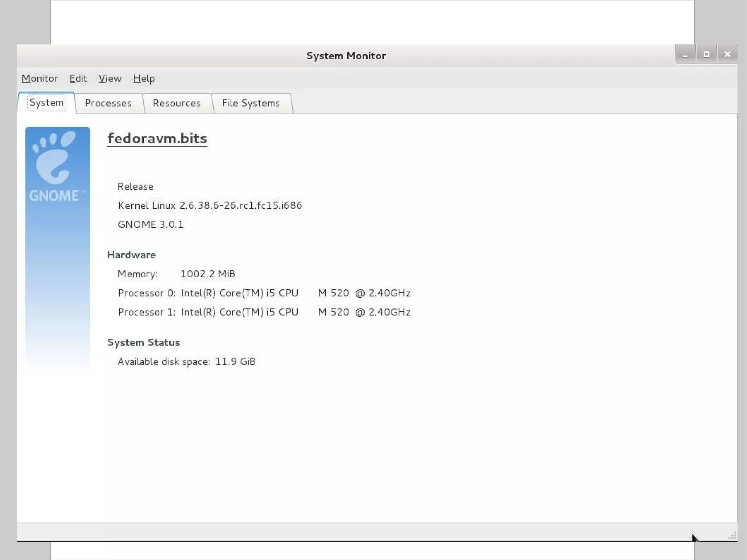The width and height of the screenshot is (747, 560).
Task: Select the System tab
Action: point(46,103)
